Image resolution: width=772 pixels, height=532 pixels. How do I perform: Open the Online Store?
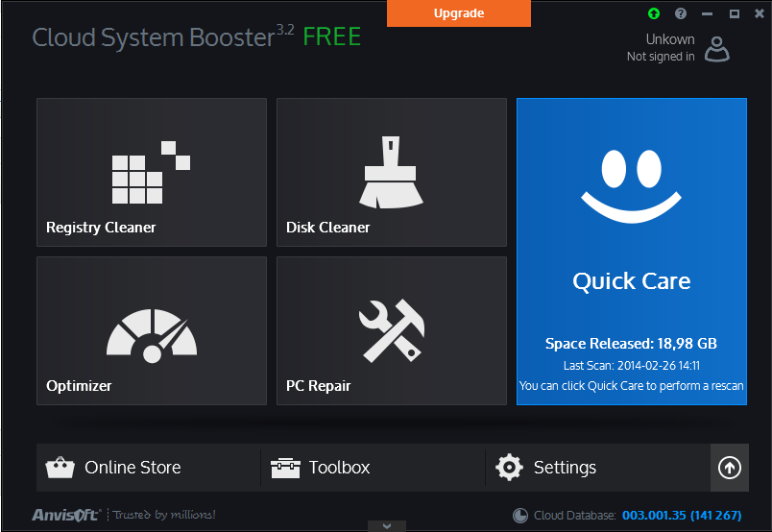(x=148, y=468)
